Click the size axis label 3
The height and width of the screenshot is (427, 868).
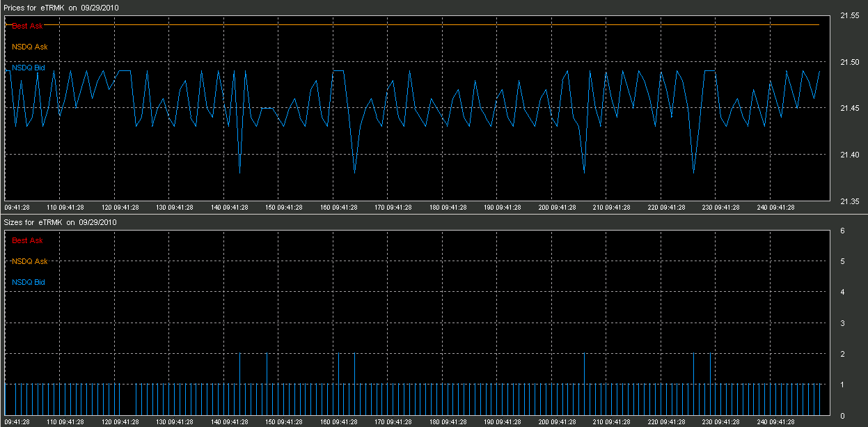click(843, 323)
